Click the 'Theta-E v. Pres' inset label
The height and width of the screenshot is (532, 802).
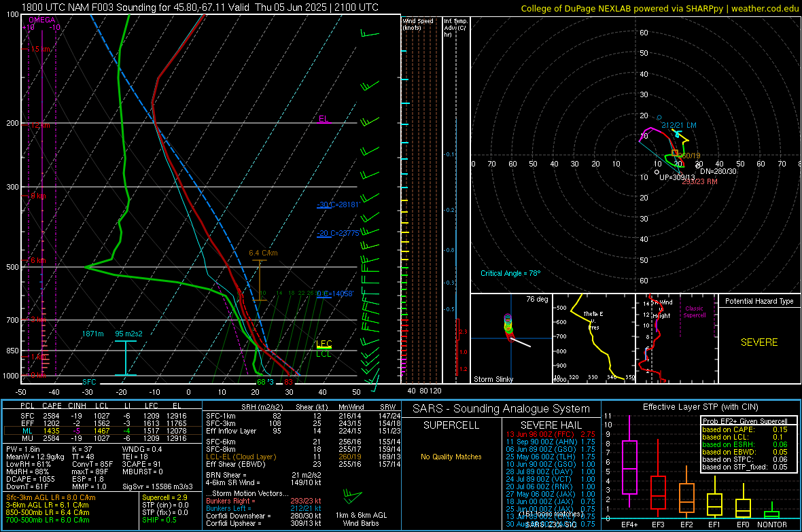593,320
